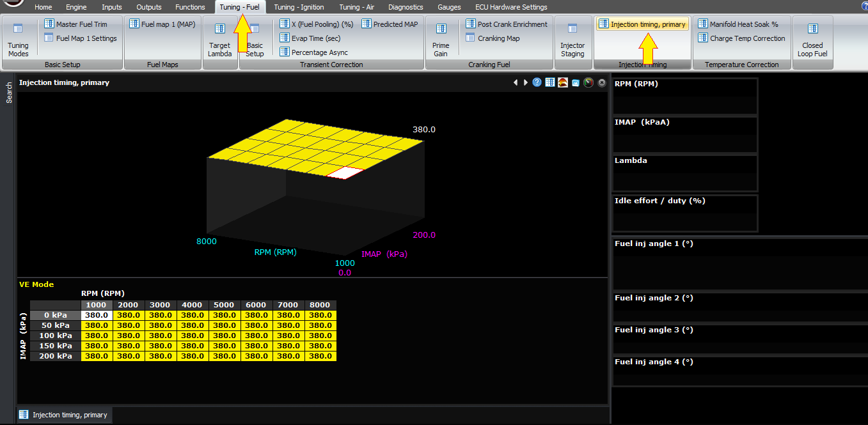
Task: Click the left arrow in panel header
Action: coord(516,82)
